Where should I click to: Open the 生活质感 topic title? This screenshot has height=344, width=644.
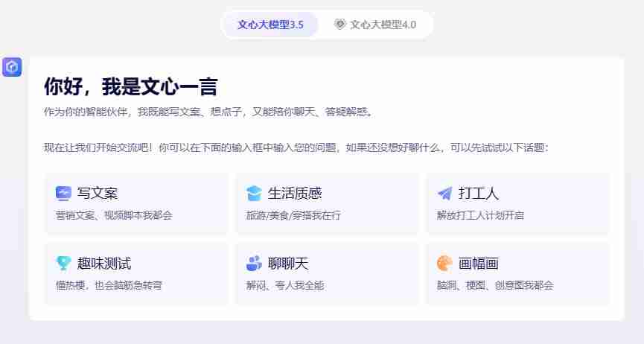[295, 193]
